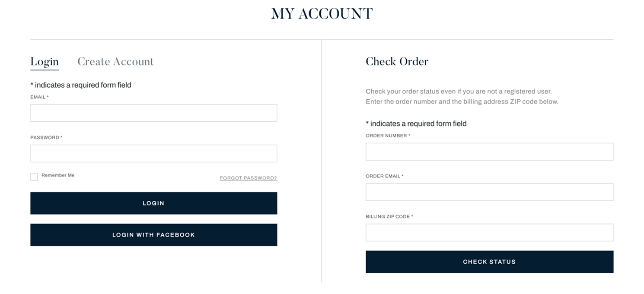Viewport: 644px width, 294px height.
Task: Open the Forgot Password link
Action: (x=248, y=178)
